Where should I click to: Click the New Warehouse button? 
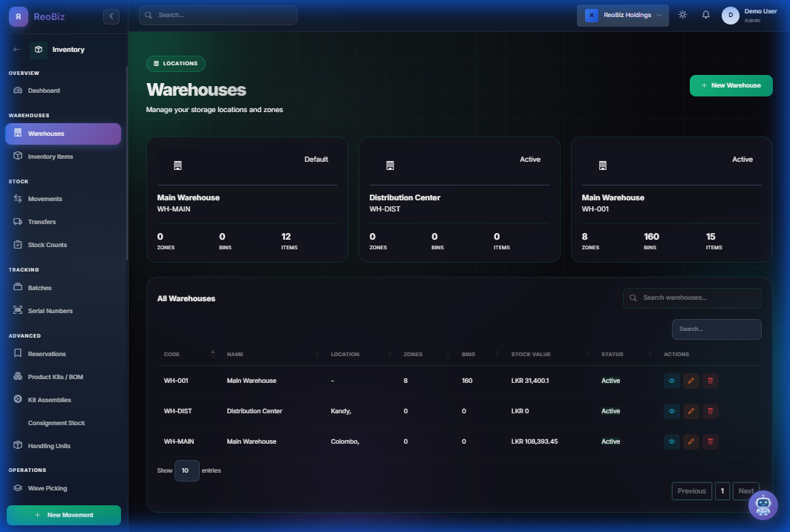731,85
